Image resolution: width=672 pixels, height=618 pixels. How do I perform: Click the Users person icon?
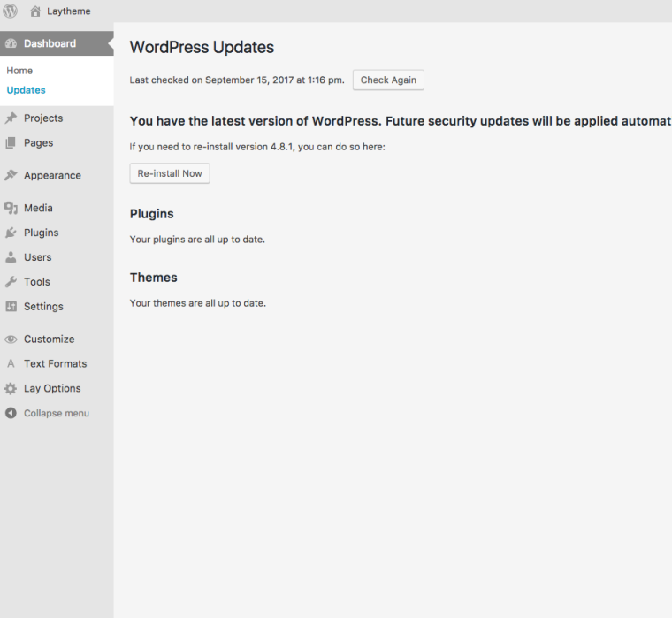[11, 257]
